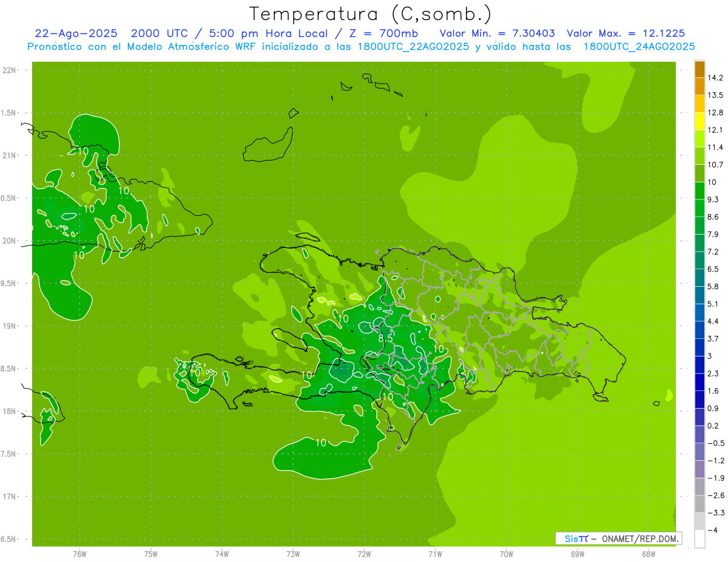Viewport: 728px width, 562px height.
Task: Click the 76W longitude axis label
Action: pyautogui.click(x=79, y=554)
